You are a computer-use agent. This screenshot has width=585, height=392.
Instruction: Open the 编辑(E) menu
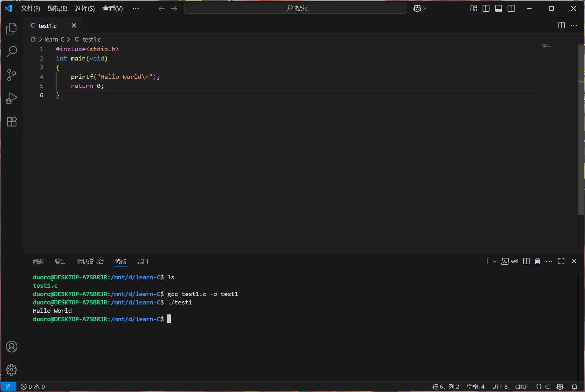tap(58, 8)
